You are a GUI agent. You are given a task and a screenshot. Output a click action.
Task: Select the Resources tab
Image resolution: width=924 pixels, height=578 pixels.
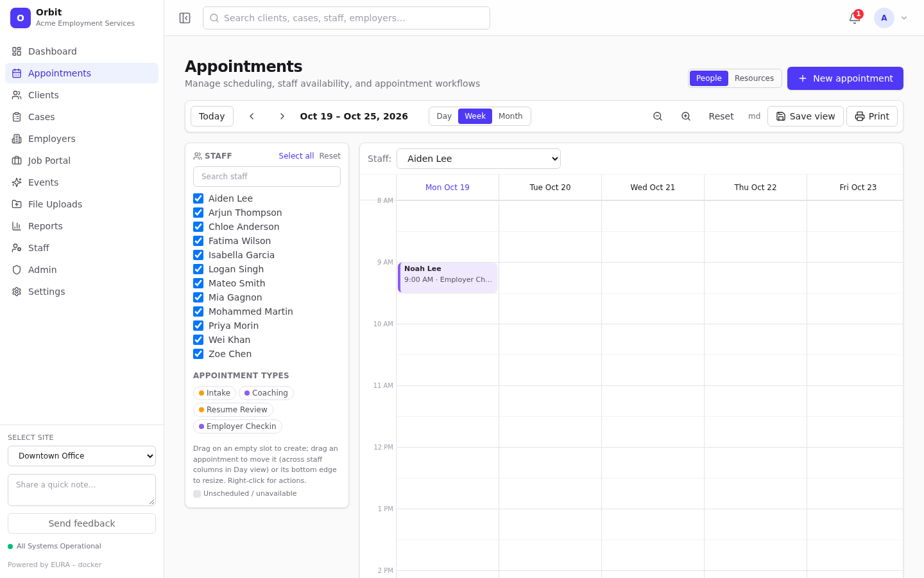[754, 78]
